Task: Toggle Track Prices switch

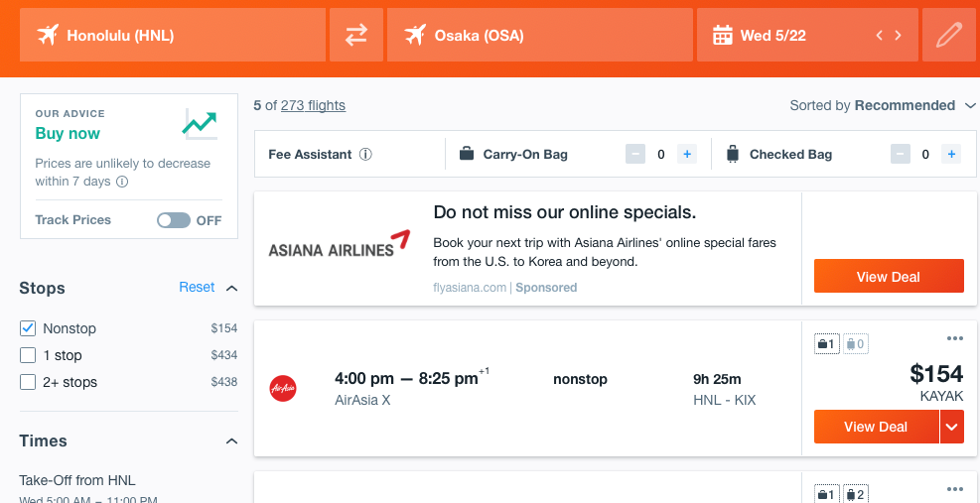Action: click(x=173, y=220)
